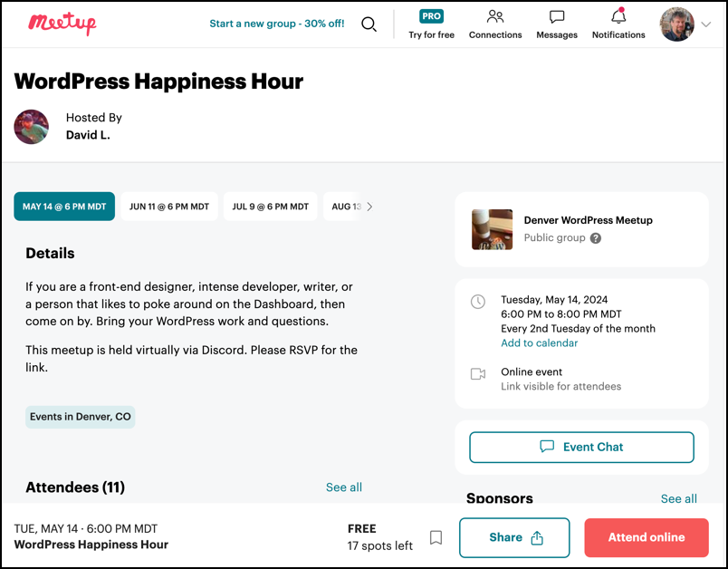Click the Events in Denver, CO tag

pos(81,417)
